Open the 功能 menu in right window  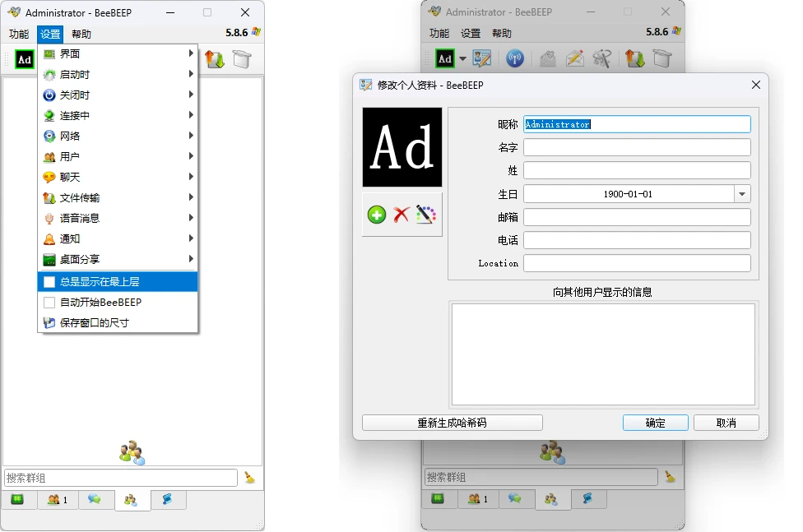tap(439, 33)
